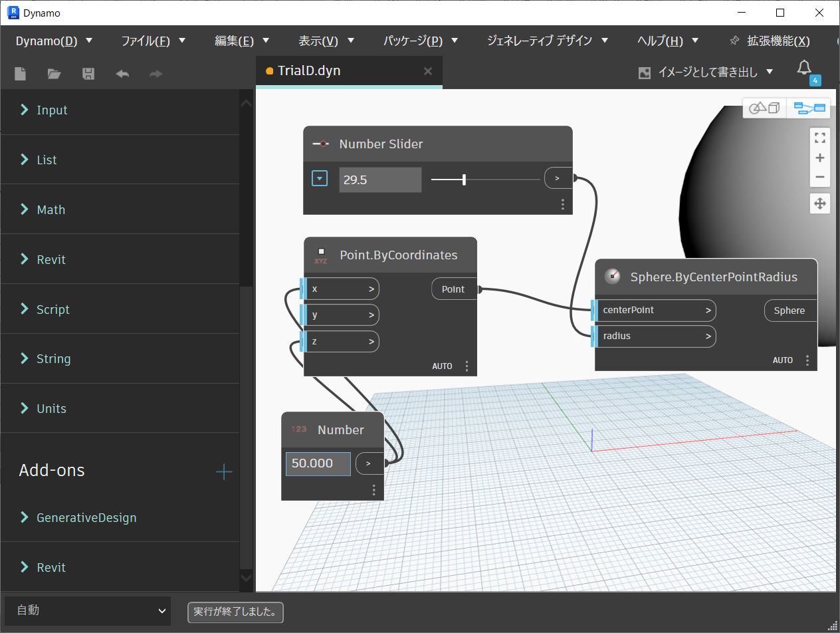840x633 pixels.
Task: Click the Number Slider node icon
Action: tap(321, 144)
